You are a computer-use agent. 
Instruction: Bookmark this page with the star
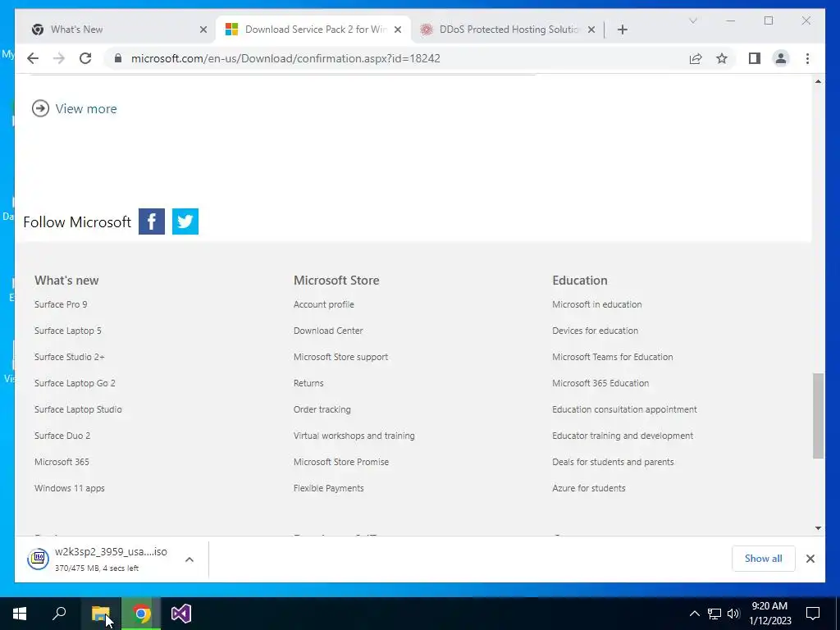722,58
